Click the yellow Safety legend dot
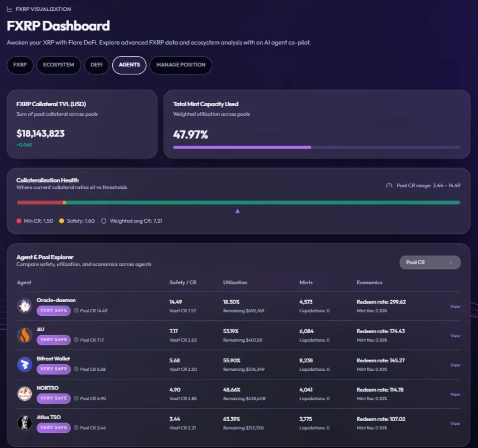478x448 pixels. tap(61, 221)
